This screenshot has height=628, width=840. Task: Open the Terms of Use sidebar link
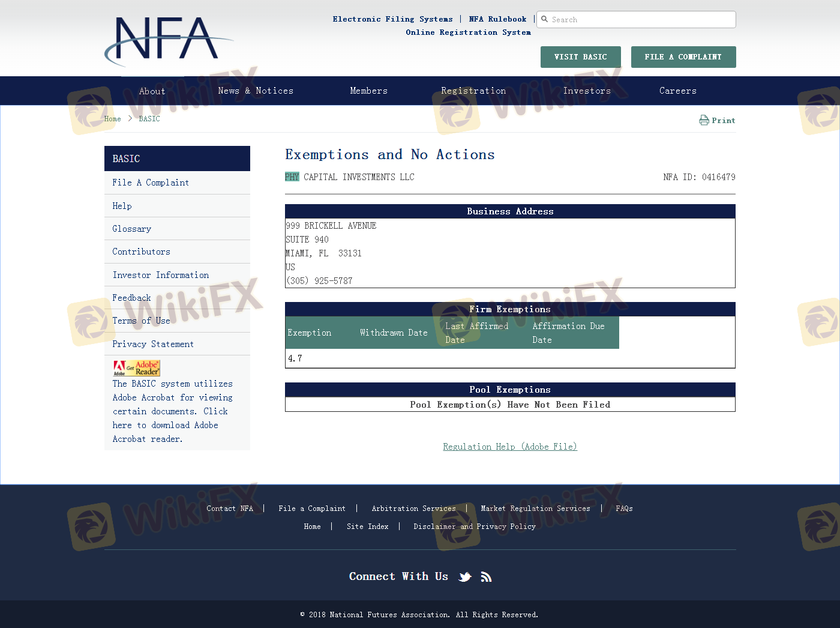point(141,321)
